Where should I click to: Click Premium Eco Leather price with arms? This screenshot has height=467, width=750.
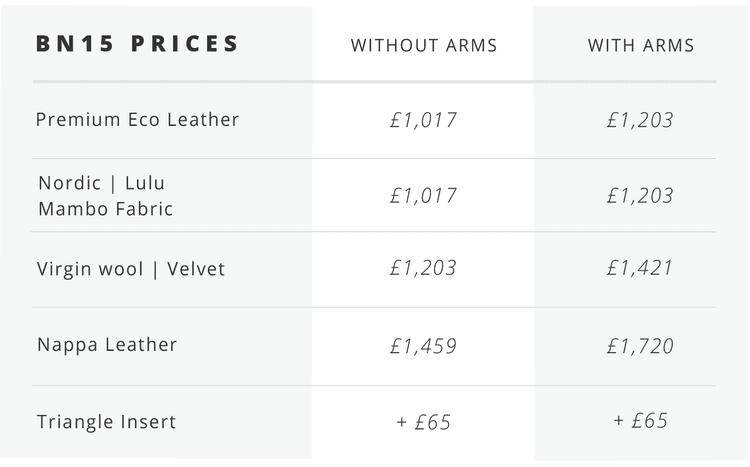tap(640, 120)
